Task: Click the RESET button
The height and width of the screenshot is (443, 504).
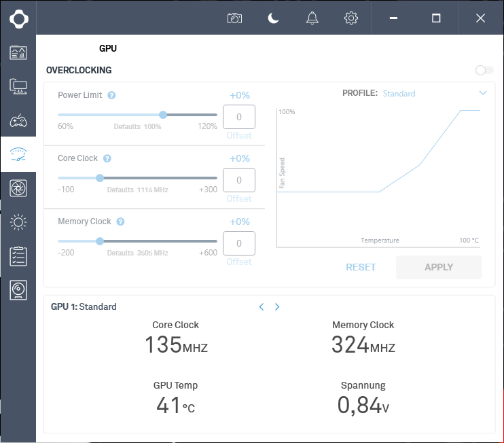Action: 361,267
